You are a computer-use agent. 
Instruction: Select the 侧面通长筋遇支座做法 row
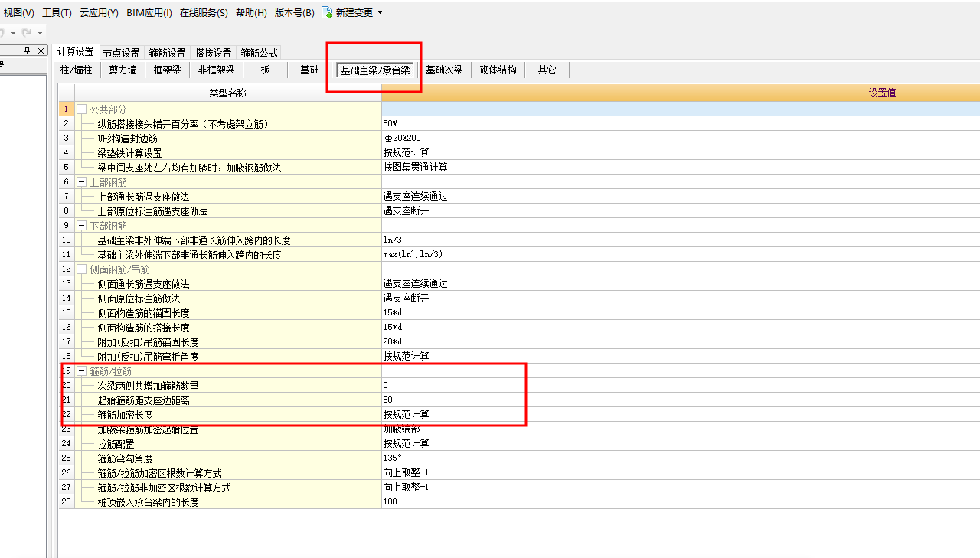point(519,283)
